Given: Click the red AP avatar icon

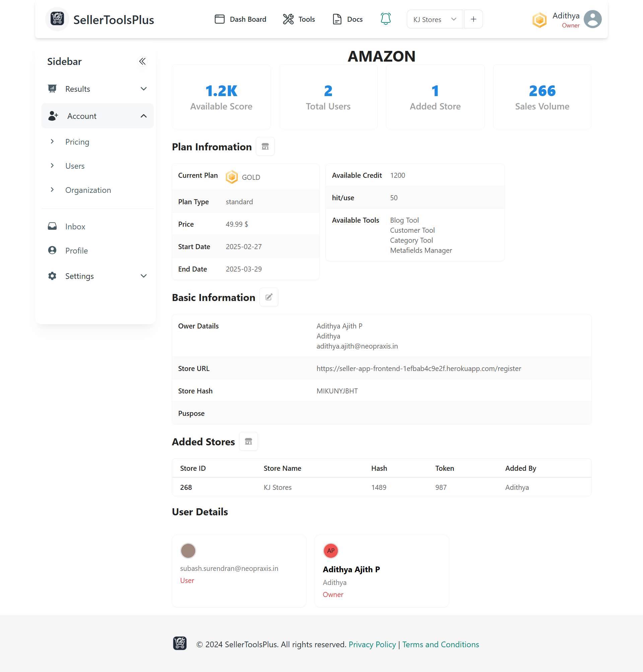Looking at the screenshot, I should tap(331, 551).
